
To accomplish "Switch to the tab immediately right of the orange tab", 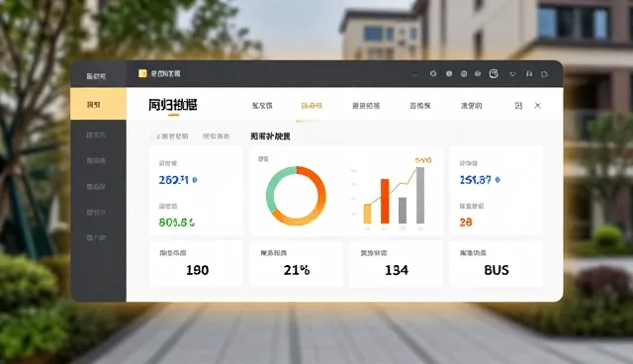I will point(366,106).
